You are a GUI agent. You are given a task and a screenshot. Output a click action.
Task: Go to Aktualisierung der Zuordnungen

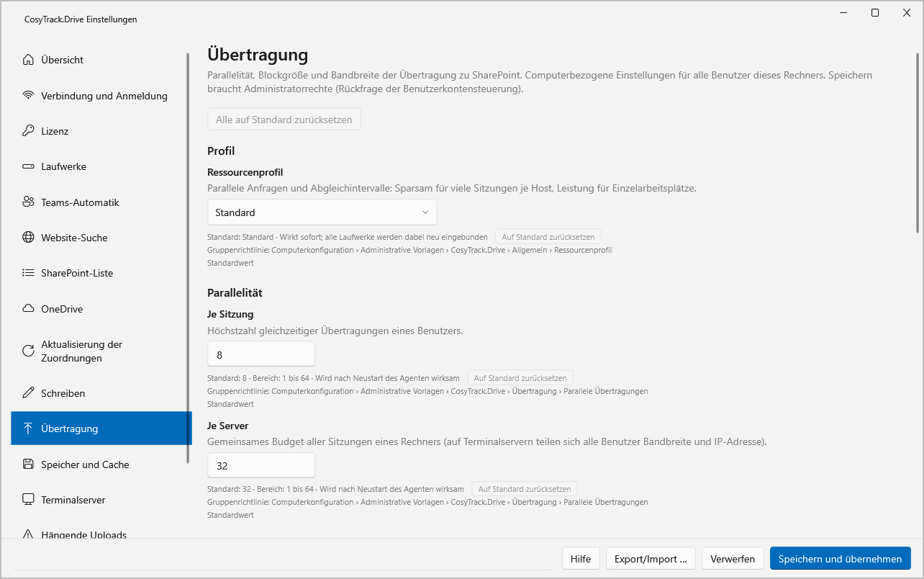coord(101,351)
